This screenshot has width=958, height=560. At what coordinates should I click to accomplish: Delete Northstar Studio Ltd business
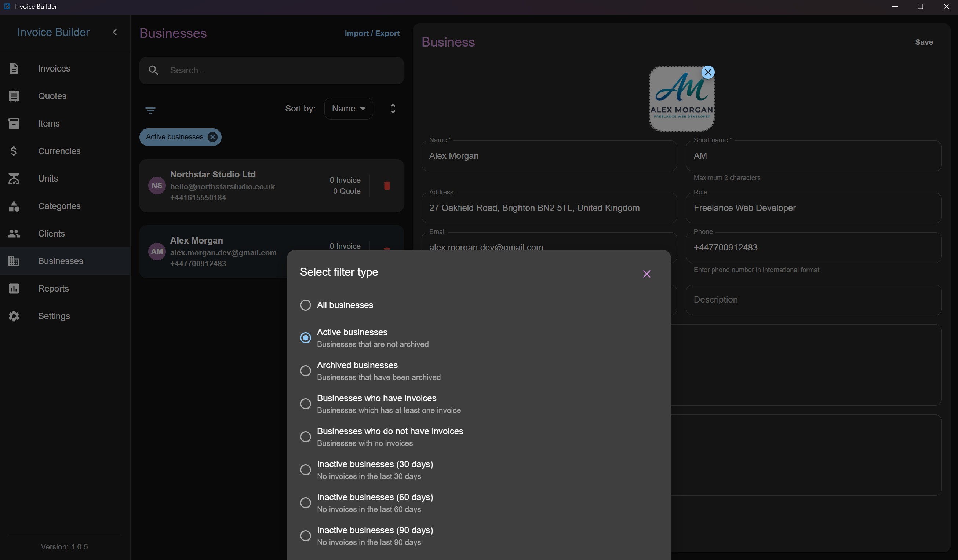(x=387, y=186)
